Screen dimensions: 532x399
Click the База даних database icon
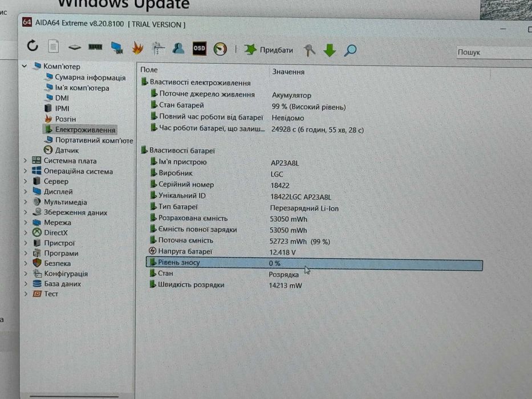[37, 284]
